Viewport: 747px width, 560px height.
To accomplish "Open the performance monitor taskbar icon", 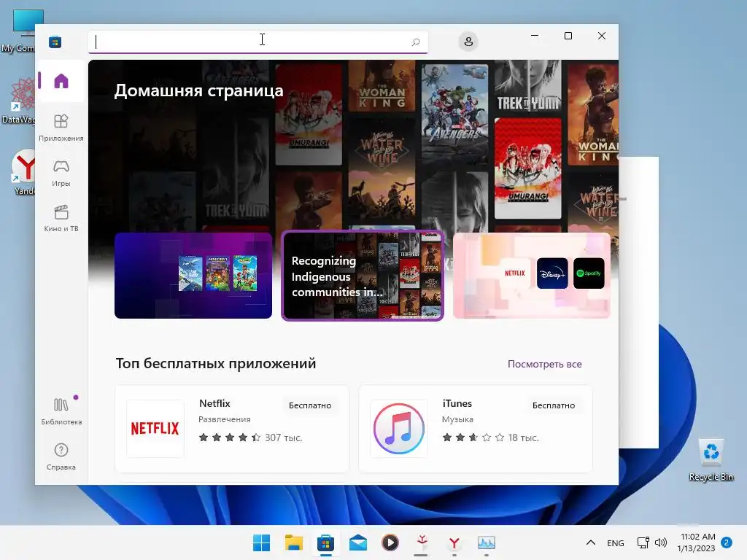I will pyautogui.click(x=487, y=542).
